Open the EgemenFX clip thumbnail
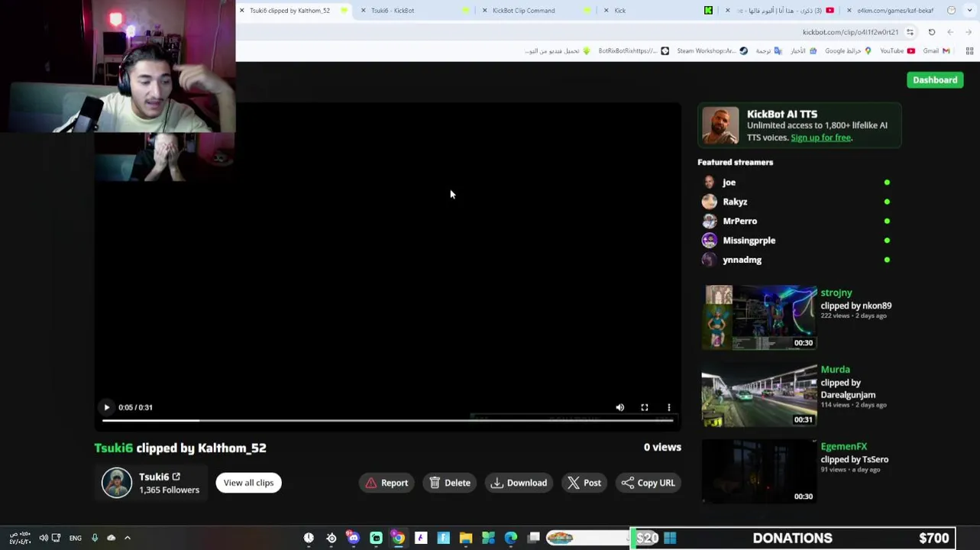This screenshot has height=550, width=980. click(x=759, y=471)
